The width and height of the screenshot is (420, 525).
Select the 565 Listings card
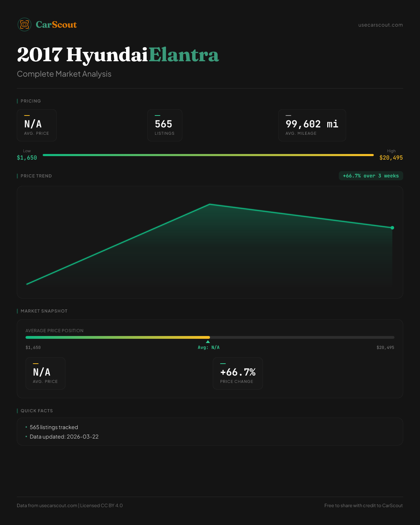click(164, 125)
